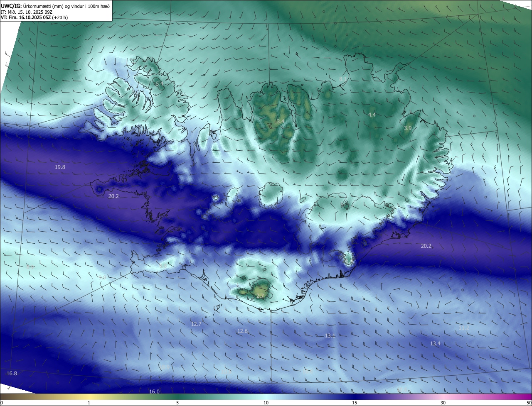This screenshot has height=406, width=532.
Task: Click the 4.4 value label
Action: (x=372, y=115)
